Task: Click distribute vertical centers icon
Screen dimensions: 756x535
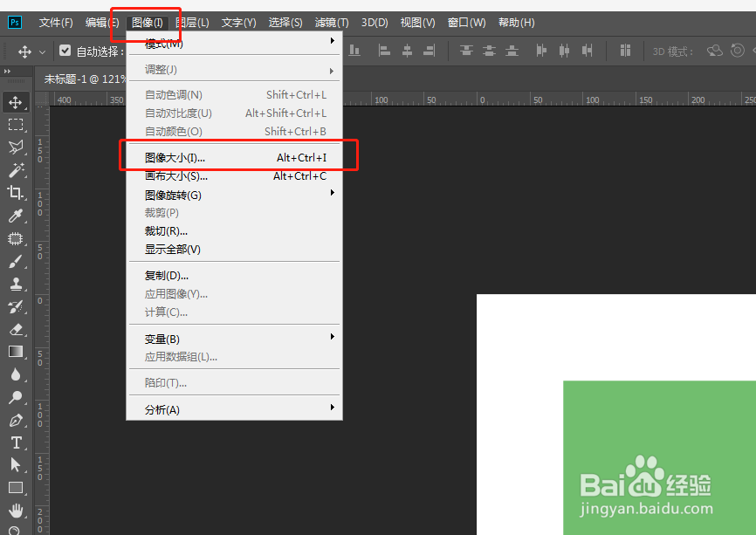Action: point(489,51)
